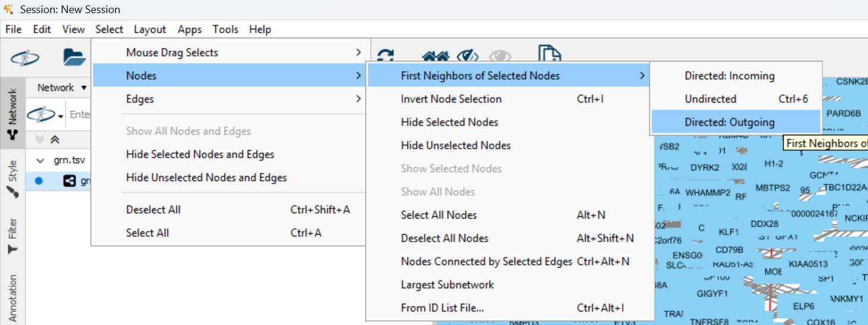Click the WHAMMP2 node label
This screenshot has width=868, height=325.
708,193
